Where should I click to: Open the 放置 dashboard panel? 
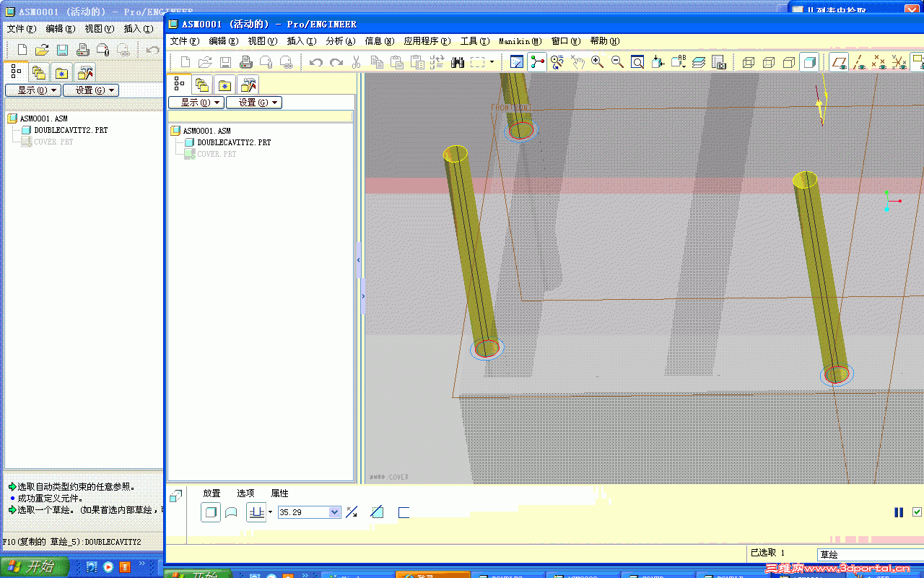coord(212,493)
